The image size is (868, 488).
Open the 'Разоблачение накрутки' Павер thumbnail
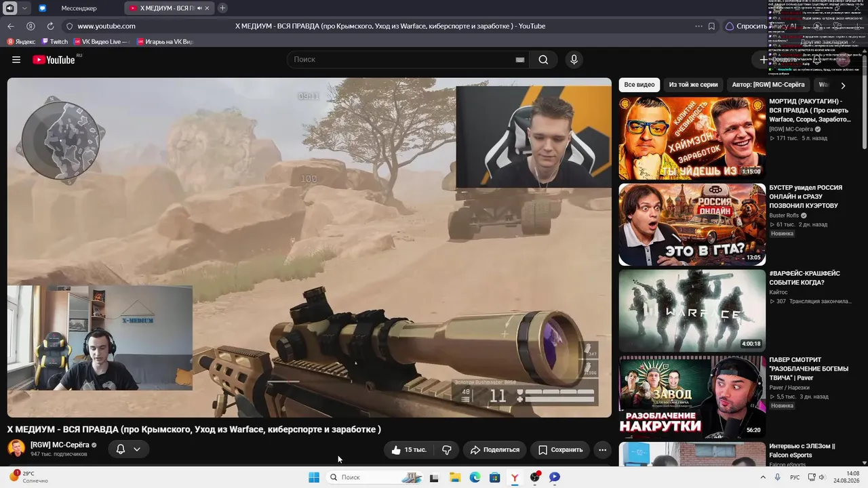(692, 397)
